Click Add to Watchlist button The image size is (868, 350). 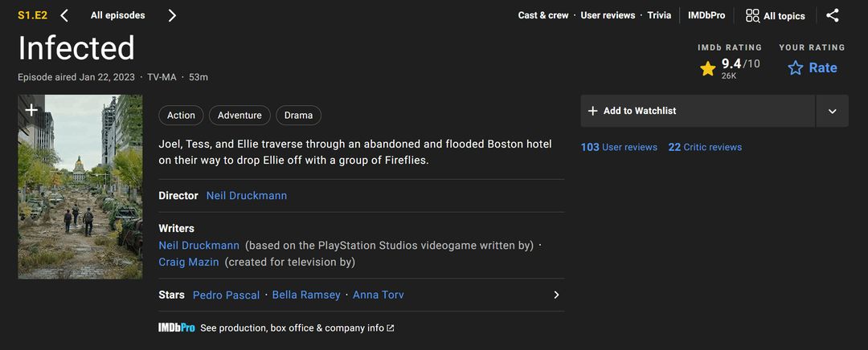tap(698, 111)
